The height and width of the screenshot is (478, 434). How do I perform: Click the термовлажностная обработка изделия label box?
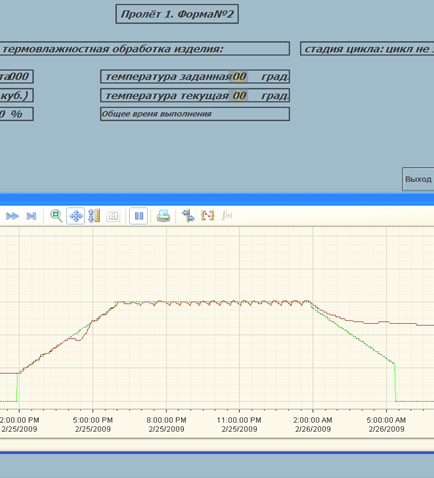pyautogui.click(x=145, y=49)
